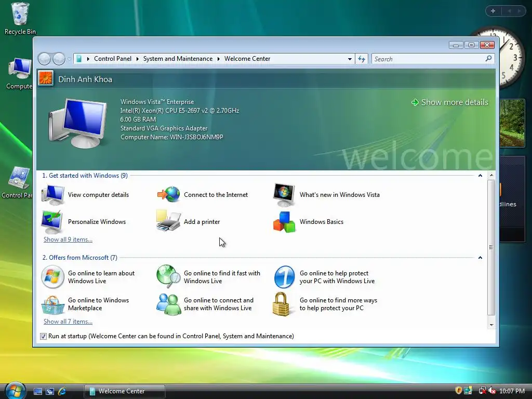Click the 10:07 PM taskbar clock

coord(512,391)
